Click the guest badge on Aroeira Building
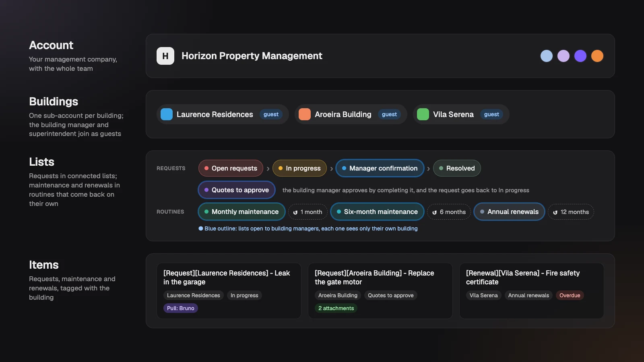The height and width of the screenshot is (362, 644). (389, 114)
